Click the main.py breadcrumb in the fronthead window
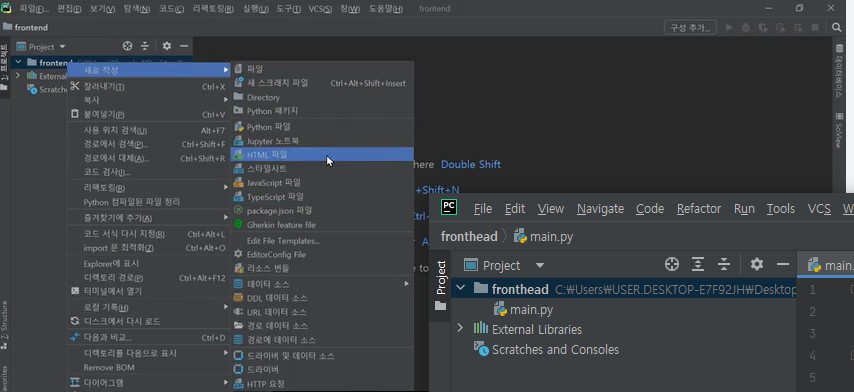 544,236
